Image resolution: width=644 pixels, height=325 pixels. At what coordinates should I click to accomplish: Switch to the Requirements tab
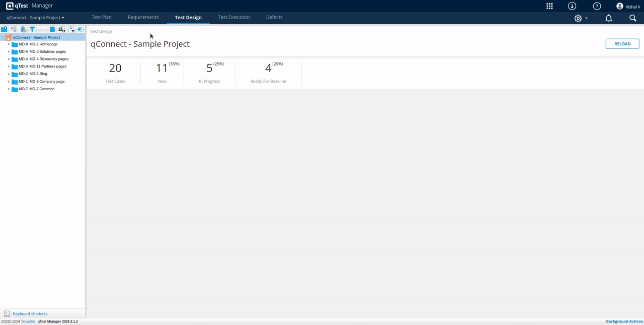[x=143, y=17]
